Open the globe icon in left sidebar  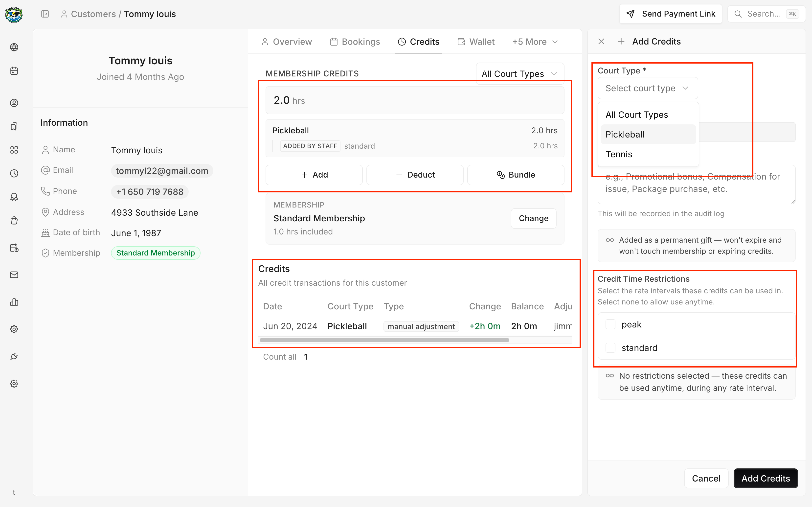click(14, 47)
